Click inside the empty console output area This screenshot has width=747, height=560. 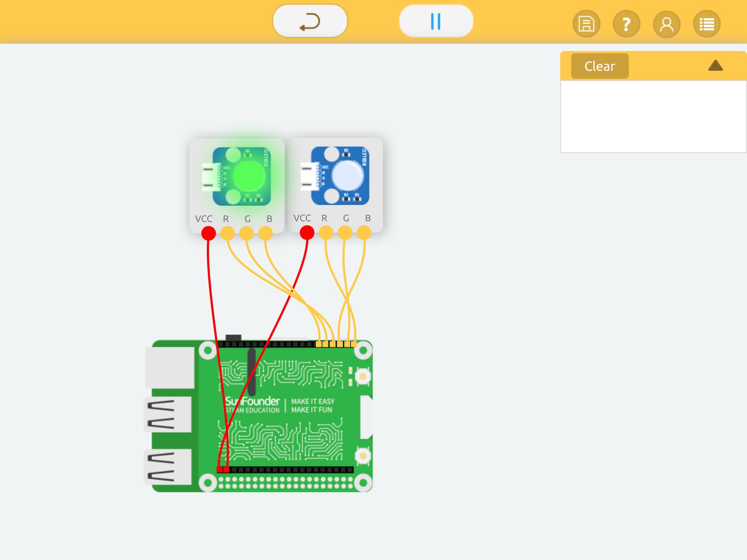[x=653, y=117]
